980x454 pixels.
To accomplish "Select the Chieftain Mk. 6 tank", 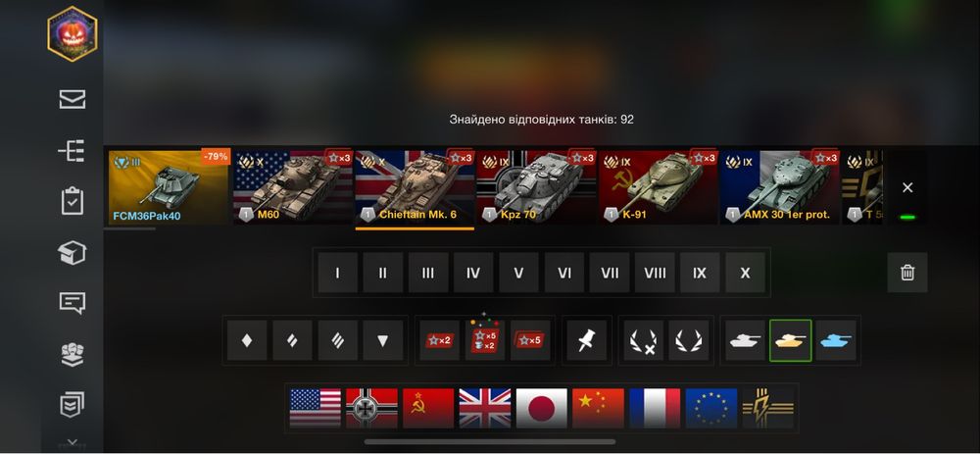I will point(415,187).
